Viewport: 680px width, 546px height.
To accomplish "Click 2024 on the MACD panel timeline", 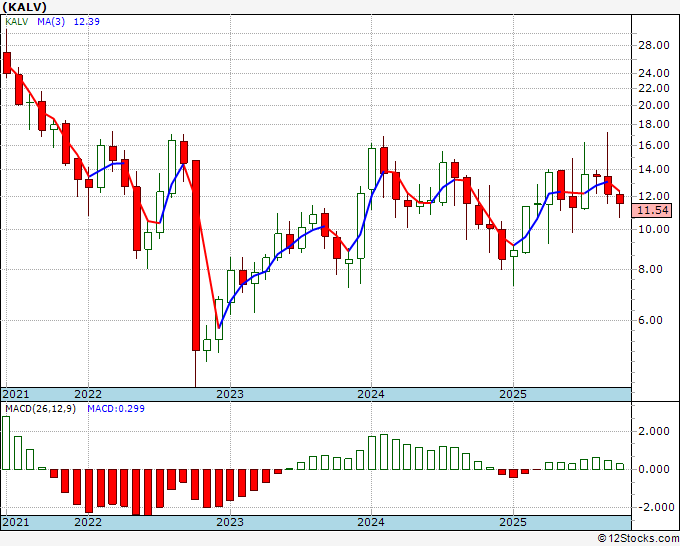I will pos(371,522).
